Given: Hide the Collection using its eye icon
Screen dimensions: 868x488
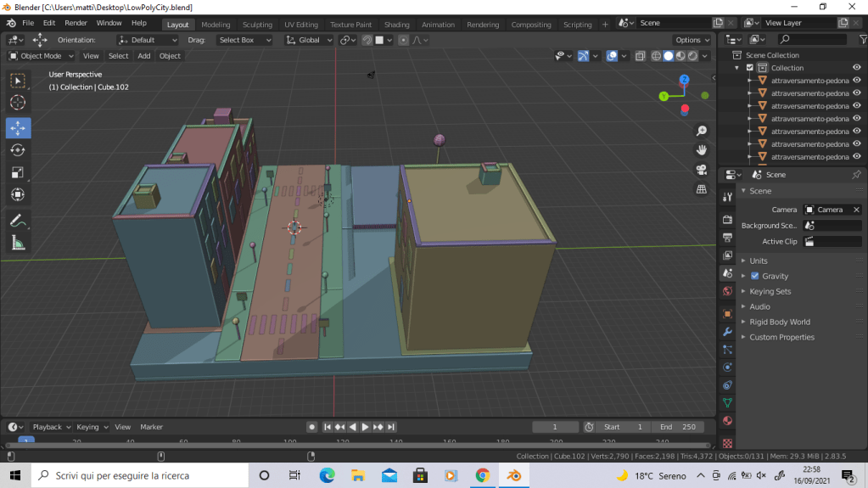Looking at the screenshot, I should pos(857,68).
